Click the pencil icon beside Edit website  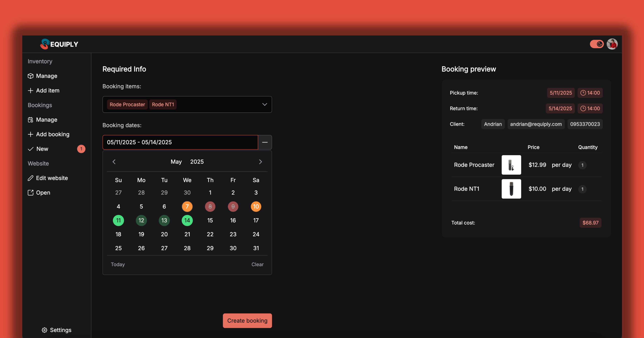[30, 178]
